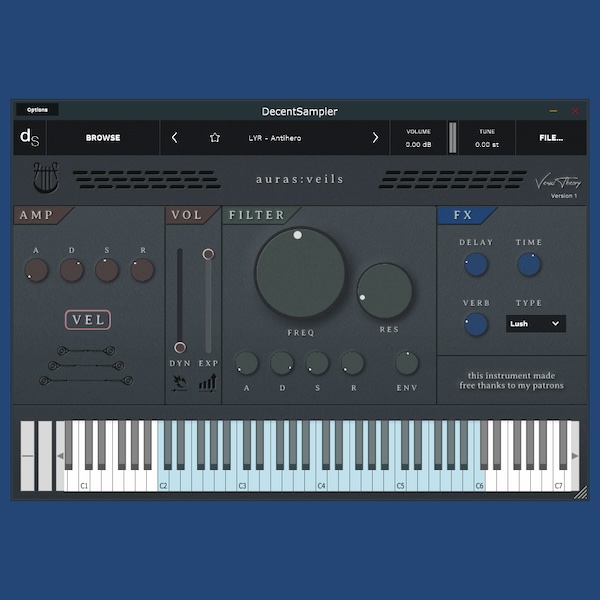Click the DYN dynamics slider handle
This screenshot has height=600, width=600.
180,347
